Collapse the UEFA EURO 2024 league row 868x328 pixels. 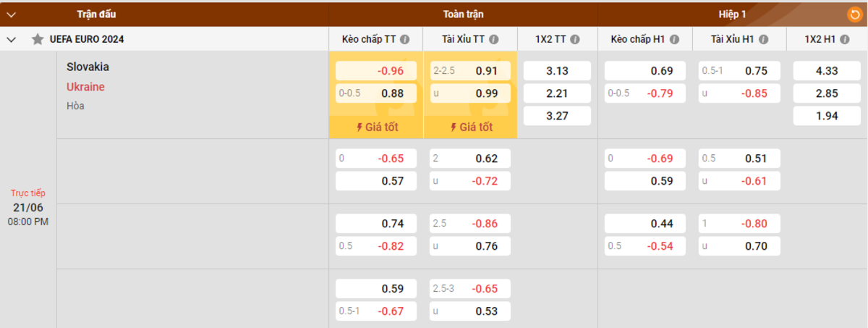(12, 40)
